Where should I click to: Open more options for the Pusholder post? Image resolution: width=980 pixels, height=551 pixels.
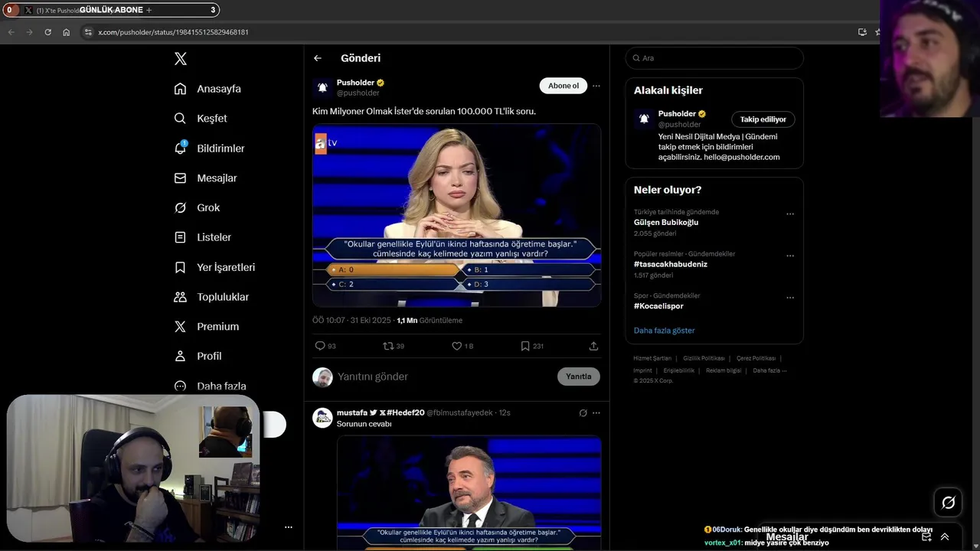click(596, 86)
